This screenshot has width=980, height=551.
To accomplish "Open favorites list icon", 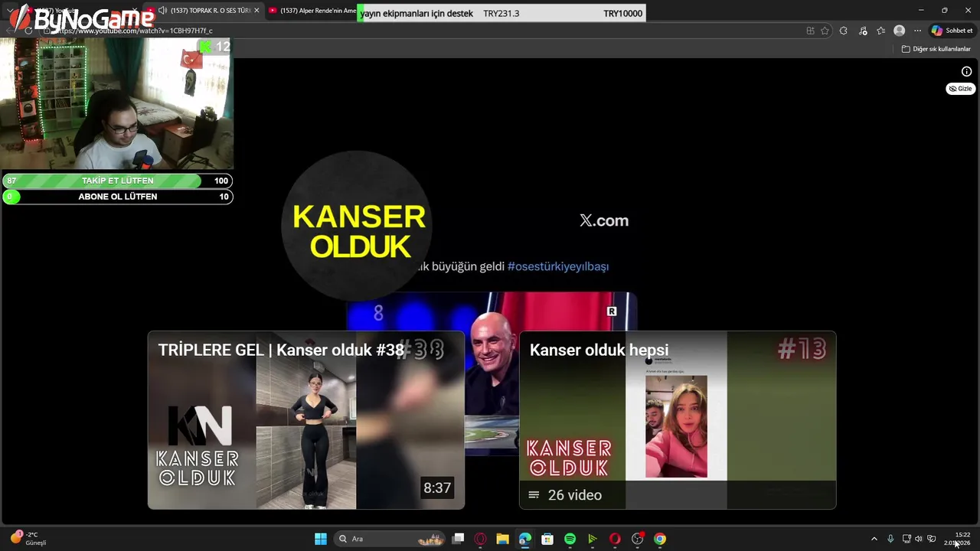I will tap(881, 31).
